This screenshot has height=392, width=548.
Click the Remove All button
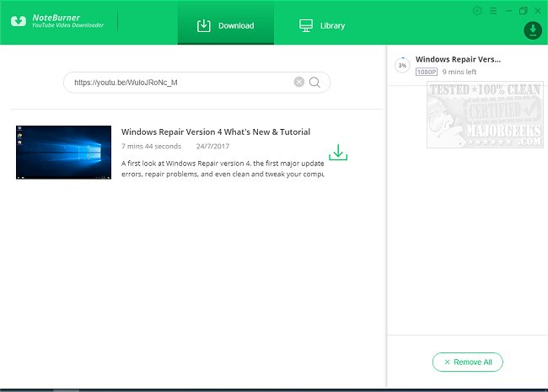pos(468,362)
